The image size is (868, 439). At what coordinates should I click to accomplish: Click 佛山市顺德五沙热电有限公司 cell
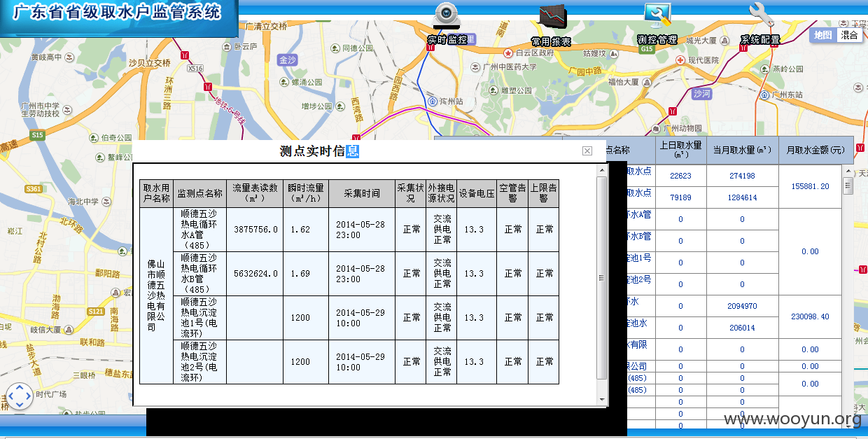[x=156, y=295]
